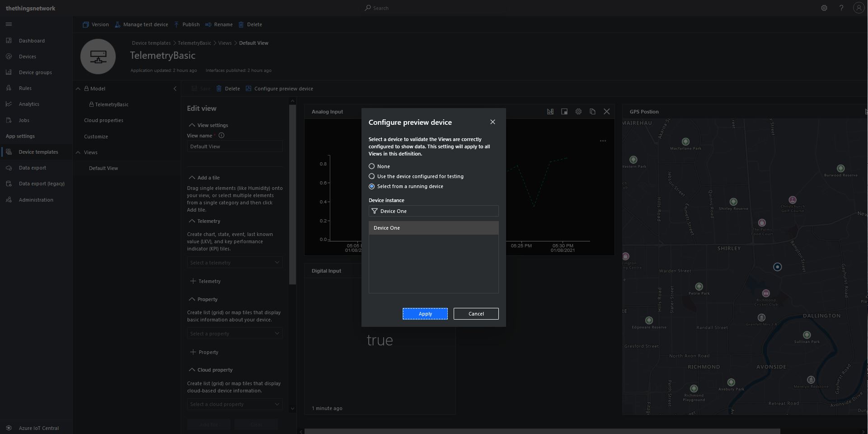Image resolution: width=868 pixels, height=434 pixels.
Task: Click the Edit view panel vertical scrollbar
Action: [292, 194]
